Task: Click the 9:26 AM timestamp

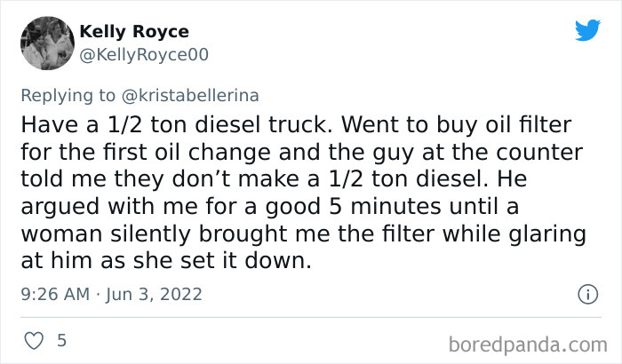Action: point(55,293)
